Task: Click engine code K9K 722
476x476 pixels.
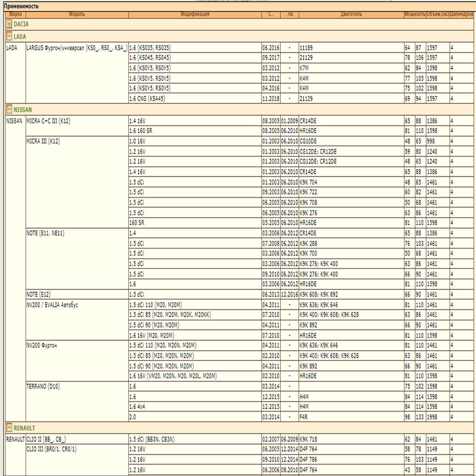Action: pos(308,192)
